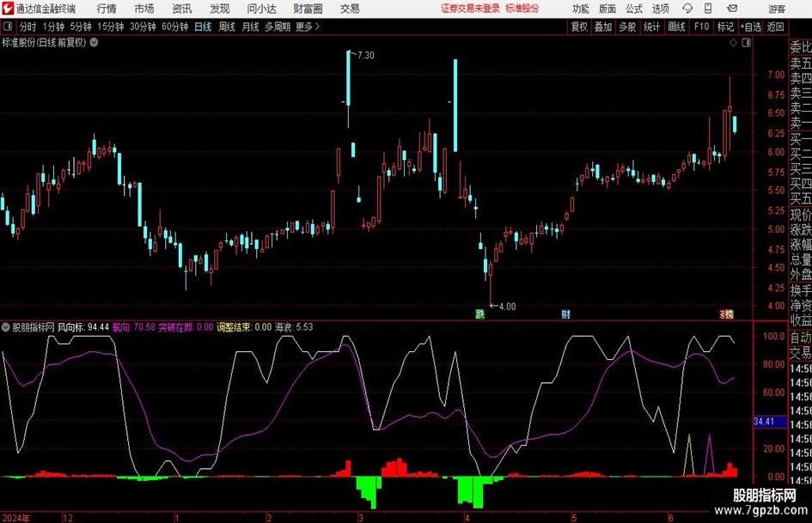
Task: Click the 复权 toolbar button
Action: point(579,27)
